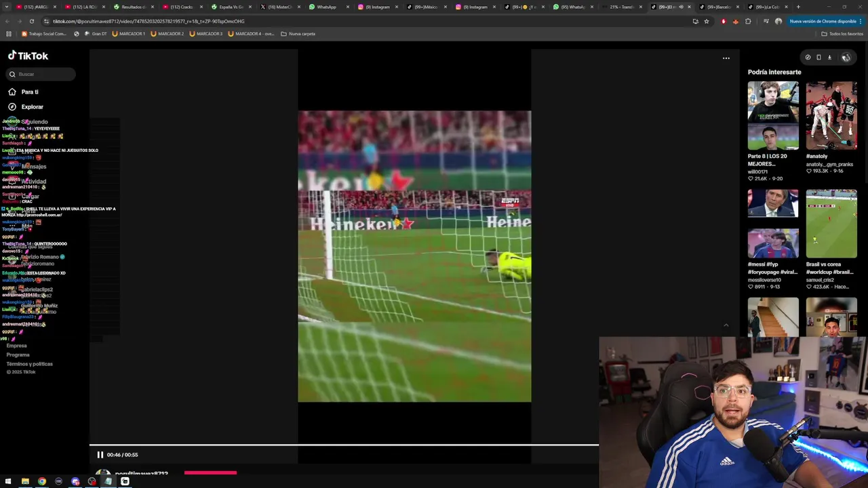This screenshot has height=488, width=868.
Task: Click the phone icon in top-right pill
Action: (x=818, y=58)
